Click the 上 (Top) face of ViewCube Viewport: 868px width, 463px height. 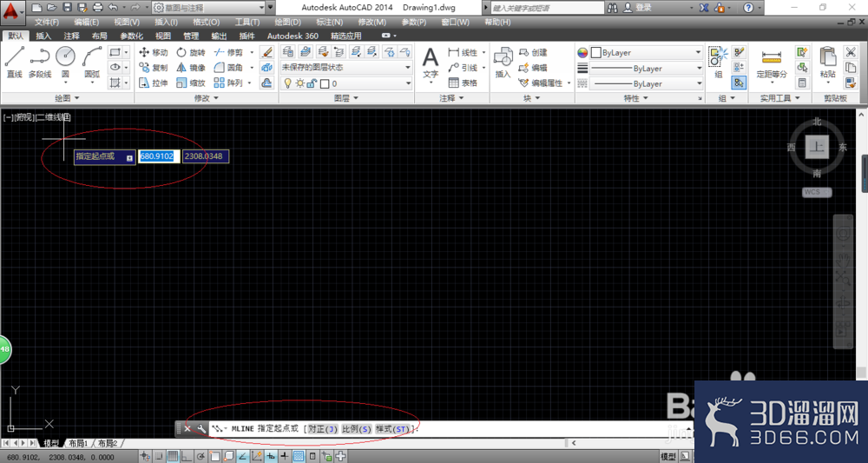817,147
